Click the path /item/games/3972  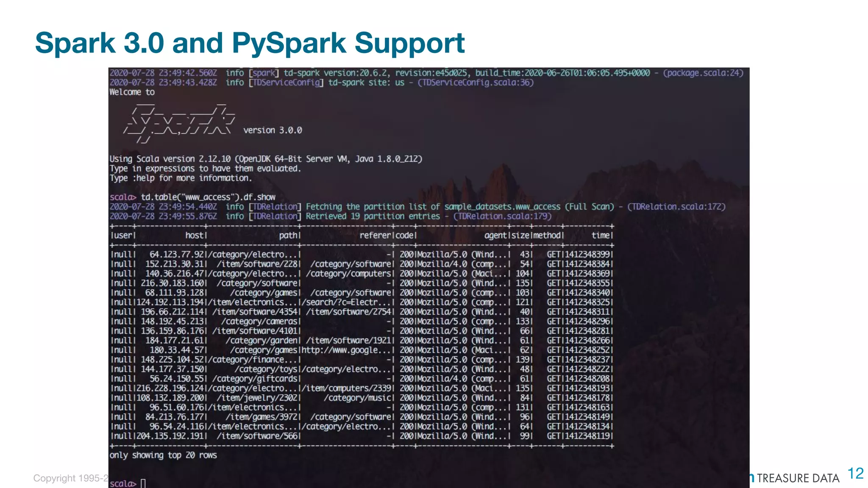(262, 417)
